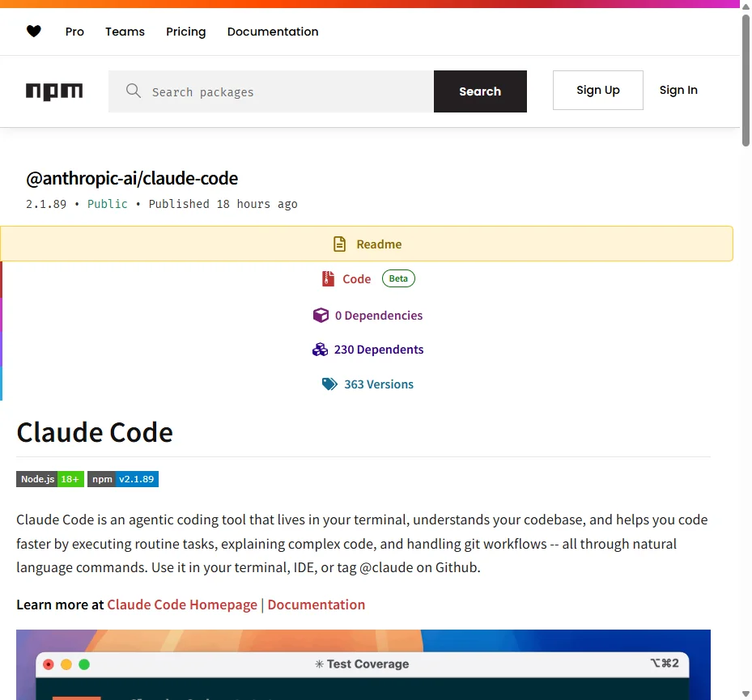Click the magnifying glass search icon

pyautogui.click(x=134, y=91)
